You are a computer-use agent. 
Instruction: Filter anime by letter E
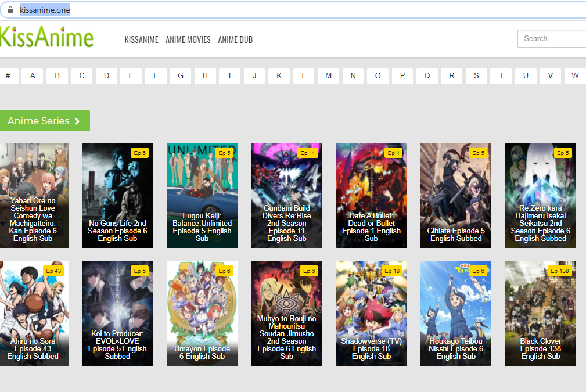(x=131, y=76)
